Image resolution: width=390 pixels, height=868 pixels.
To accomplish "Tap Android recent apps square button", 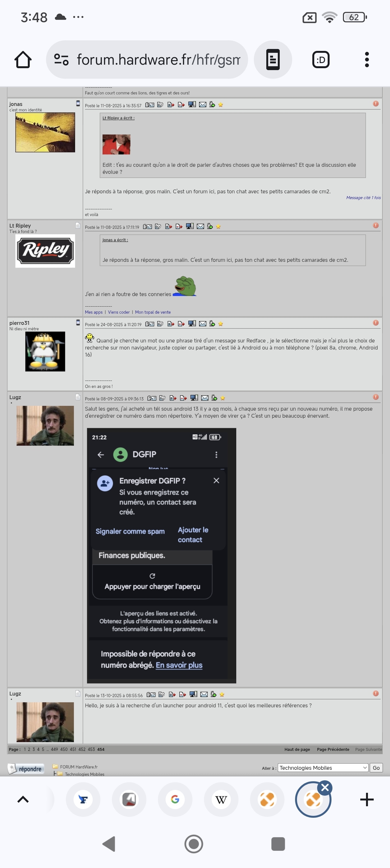I will pyautogui.click(x=278, y=844).
